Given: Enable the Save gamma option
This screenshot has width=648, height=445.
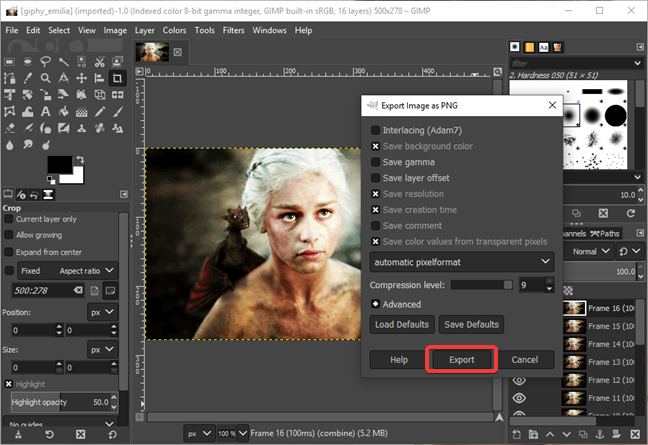Looking at the screenshot, I should coord(375,162).
